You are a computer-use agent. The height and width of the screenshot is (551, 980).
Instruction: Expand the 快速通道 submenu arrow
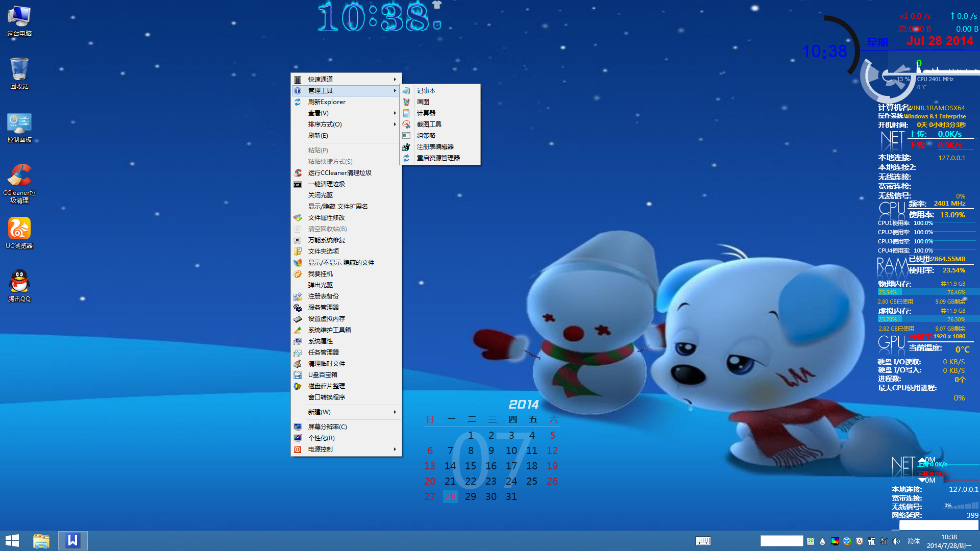(x=395, y=80)
